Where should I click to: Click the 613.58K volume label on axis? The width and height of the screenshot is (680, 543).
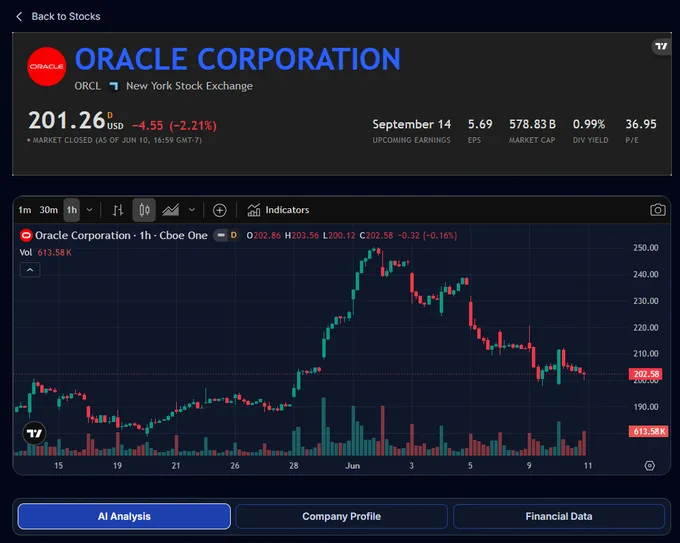(649, 431)
